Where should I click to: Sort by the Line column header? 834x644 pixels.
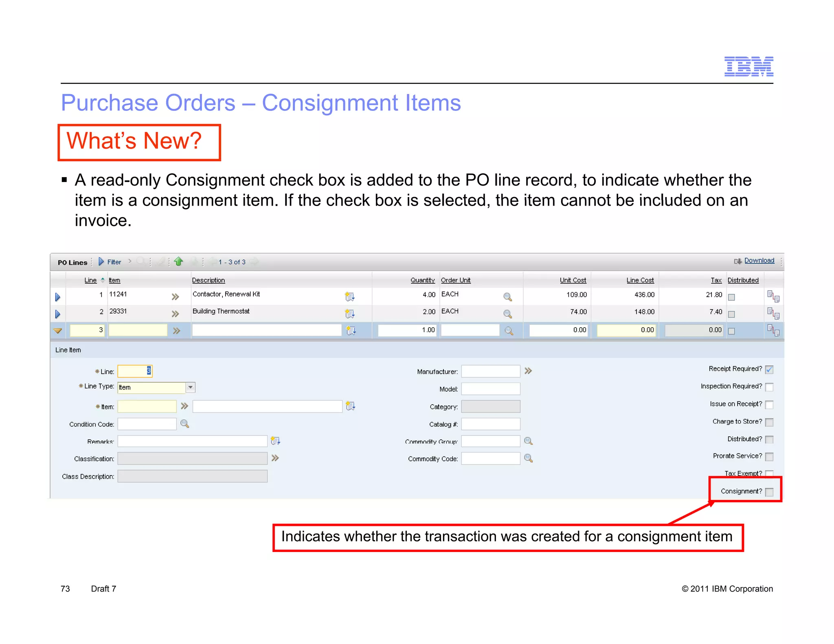click(90, 280)
